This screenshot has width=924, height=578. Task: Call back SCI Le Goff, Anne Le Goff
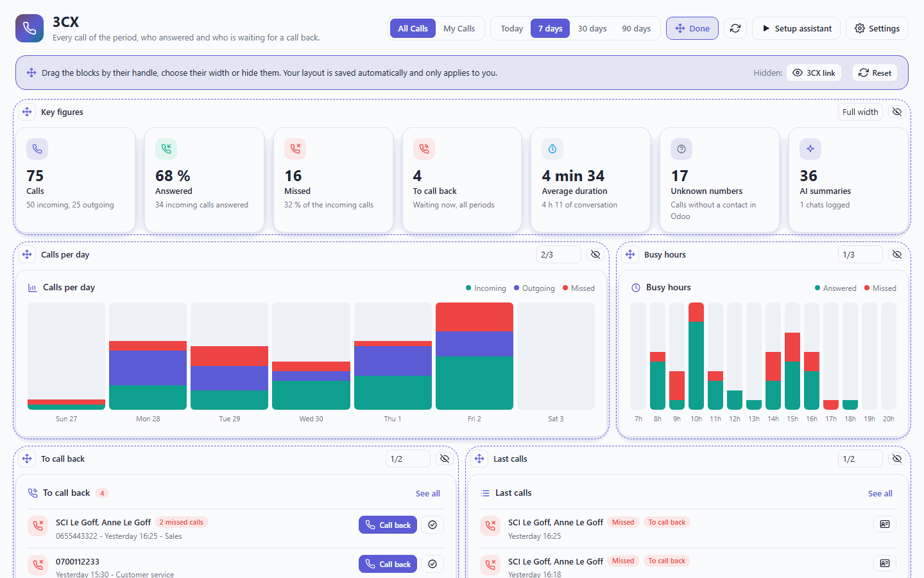[x=388, y=525]
